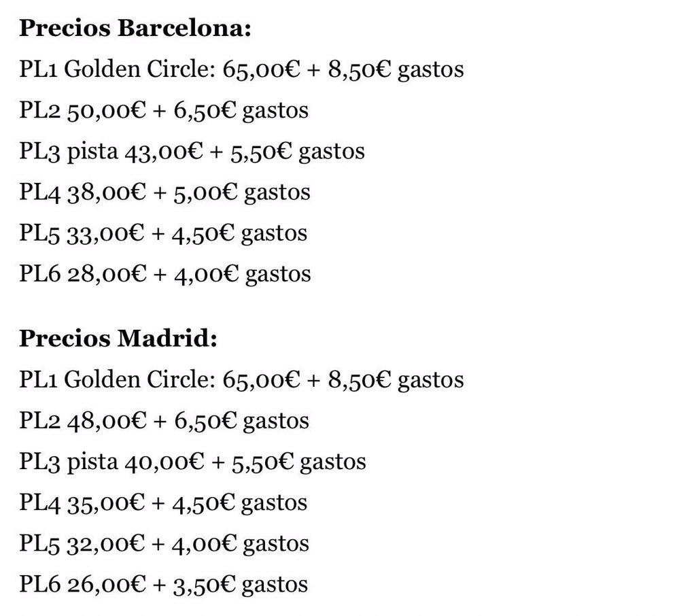Click the 'Precios Barcelona:' heading
Image resolution: width=696 pixels, height=616 pixels.
[135, 28]
